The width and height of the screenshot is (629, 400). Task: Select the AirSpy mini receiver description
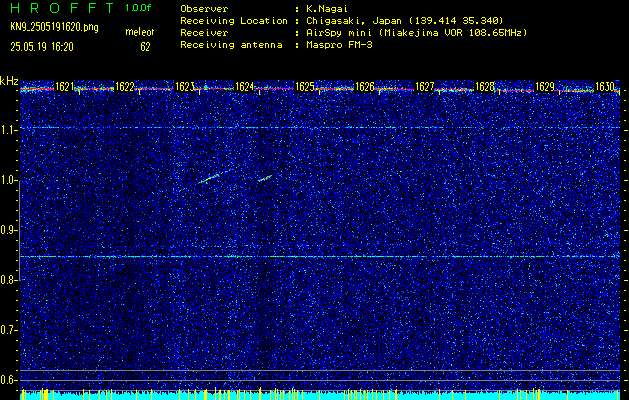(417, 32)
